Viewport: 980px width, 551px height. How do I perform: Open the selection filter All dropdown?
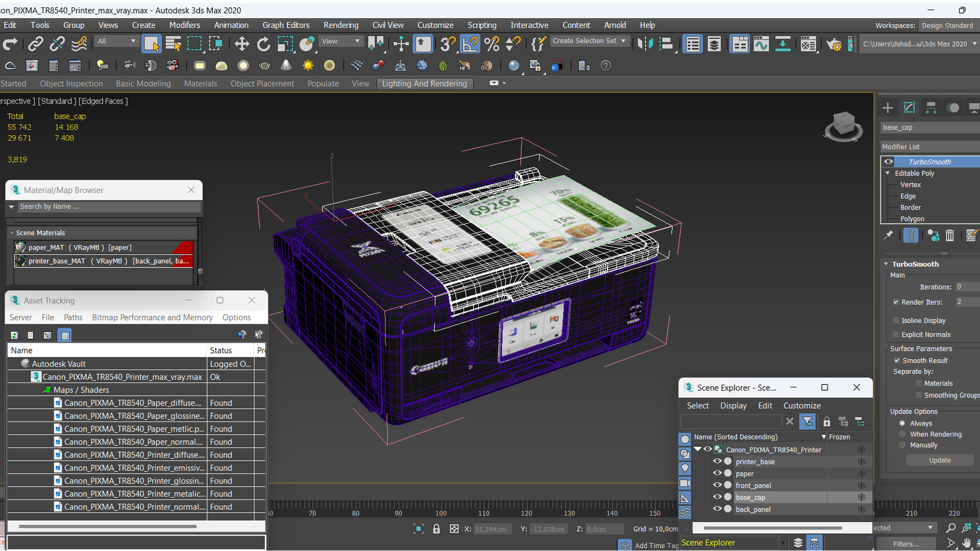click(x=116, y=41)
